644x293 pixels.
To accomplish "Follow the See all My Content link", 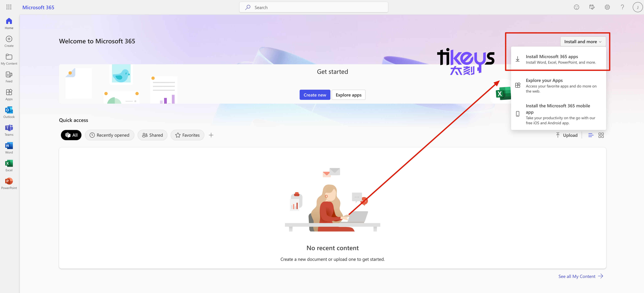I will (x=581, y=276).
